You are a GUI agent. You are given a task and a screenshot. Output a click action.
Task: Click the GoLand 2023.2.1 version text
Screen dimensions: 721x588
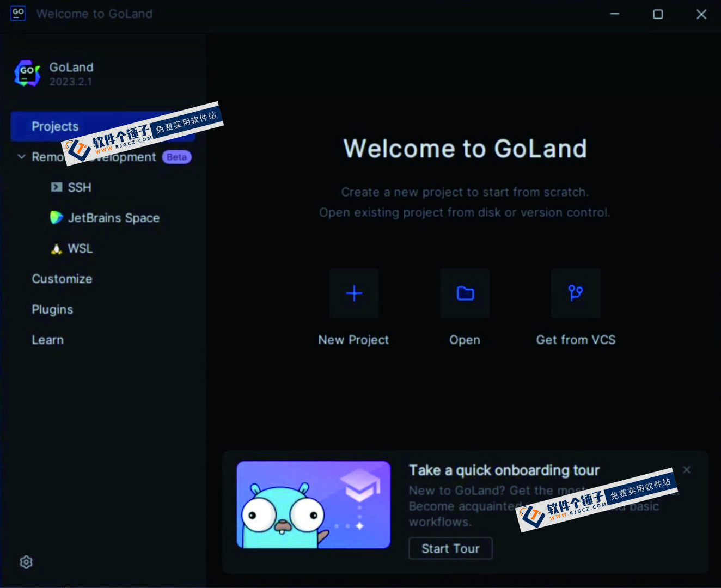71,82
